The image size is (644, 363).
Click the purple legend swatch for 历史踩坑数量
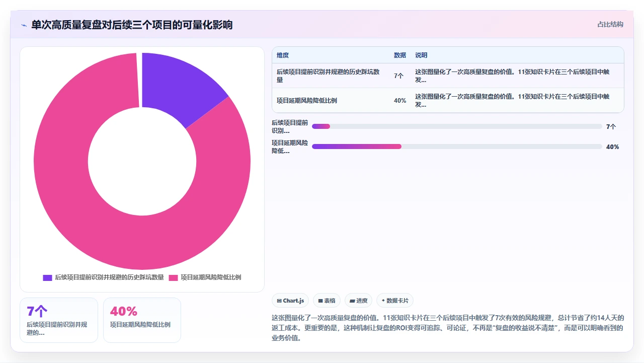pos(48,277)
